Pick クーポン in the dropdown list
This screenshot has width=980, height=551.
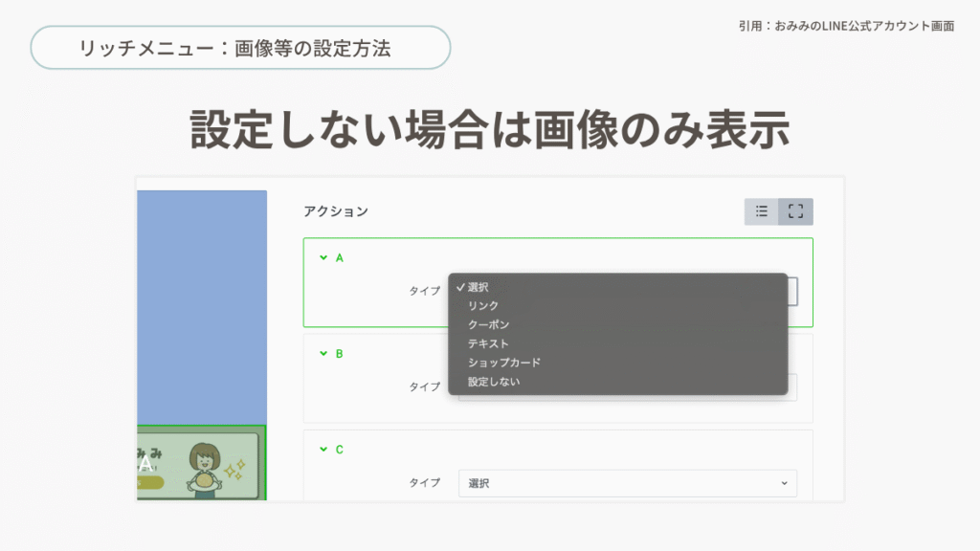click(488, 325)
